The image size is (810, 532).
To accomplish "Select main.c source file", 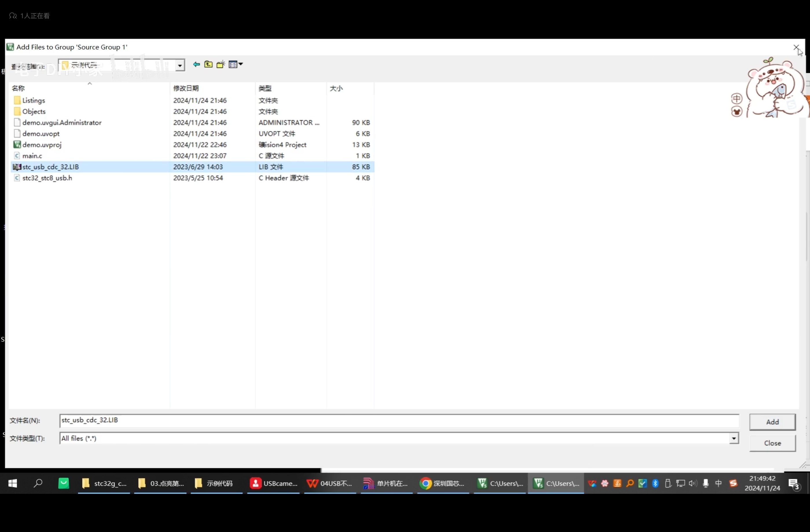I will point(32,156).
